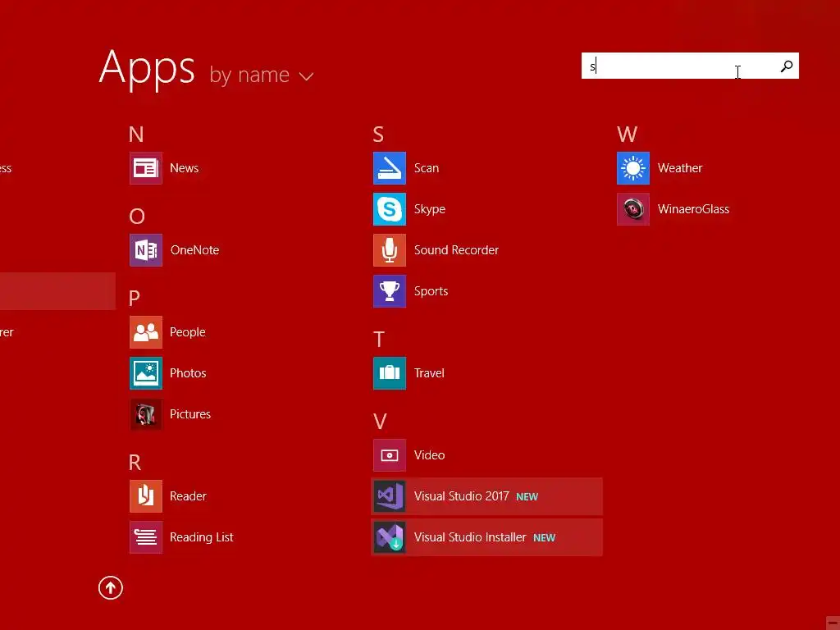The height and width of the screenshot is (630, 840).
Task: Click the Apps heading title
Action: pyautogui.click(x=147, y=69)
